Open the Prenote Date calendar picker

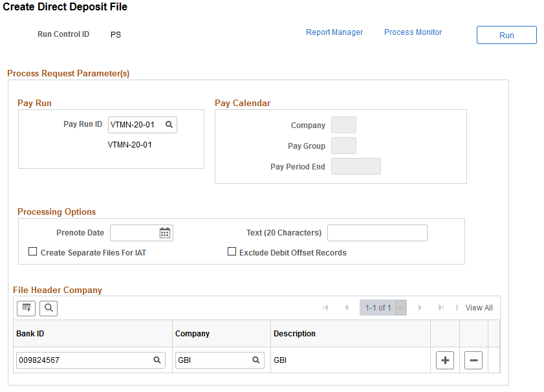tap(165, 233)
